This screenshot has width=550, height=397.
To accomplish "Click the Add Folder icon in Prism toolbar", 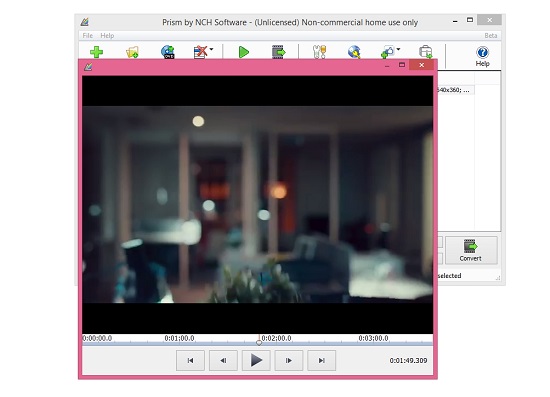I will click(x=132, y=52).
